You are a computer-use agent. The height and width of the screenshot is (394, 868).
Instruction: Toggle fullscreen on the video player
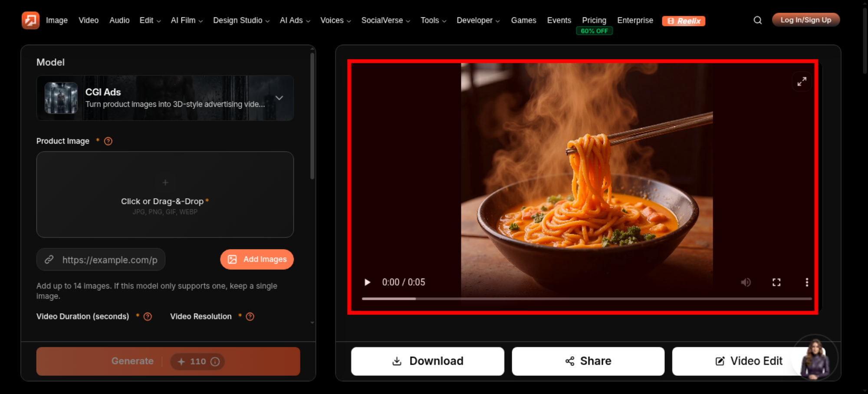(776, 282)
